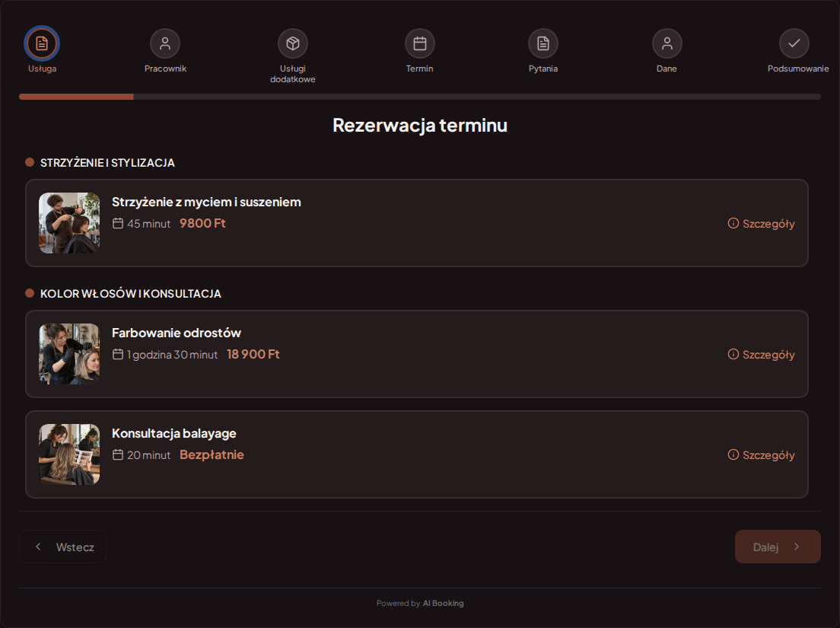This screenshot has height=628, width=840.
Task: Click the 9800 Ft price
Action: coord(202,224)
